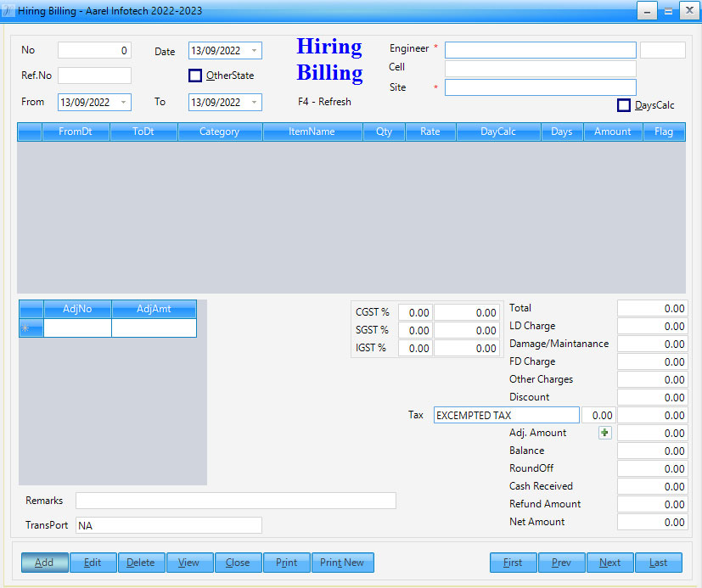
Task: Click the green plus icon beside Adj. Amount
Action: tap(604, 433)
